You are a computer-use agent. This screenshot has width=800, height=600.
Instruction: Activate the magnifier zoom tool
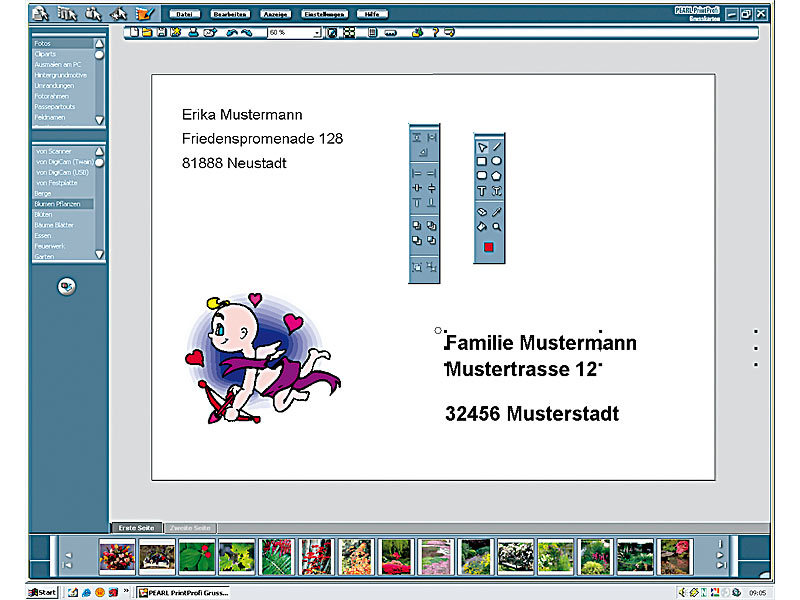click(x=497, y=227)
